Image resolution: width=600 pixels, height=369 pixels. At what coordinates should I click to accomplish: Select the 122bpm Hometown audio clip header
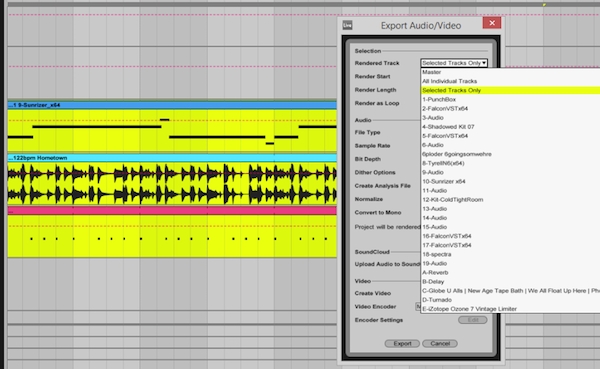[x=172, y=158]
